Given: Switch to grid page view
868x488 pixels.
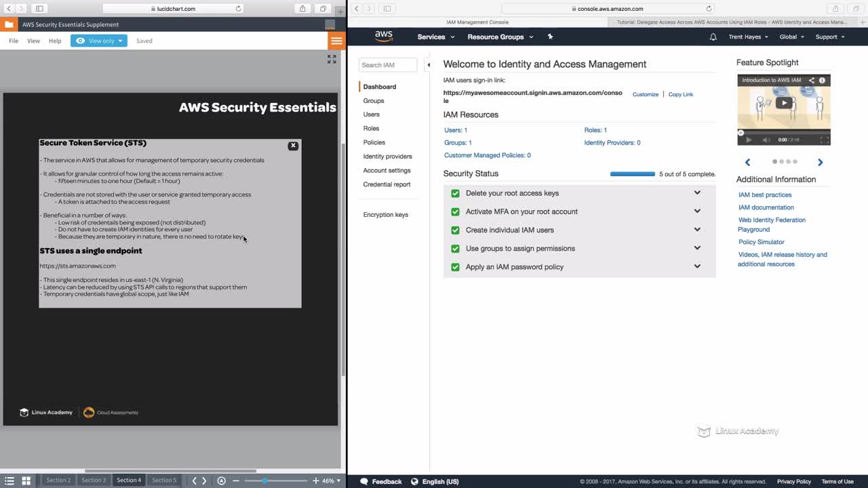Looking at the screenshot, I should coord(26,481).
